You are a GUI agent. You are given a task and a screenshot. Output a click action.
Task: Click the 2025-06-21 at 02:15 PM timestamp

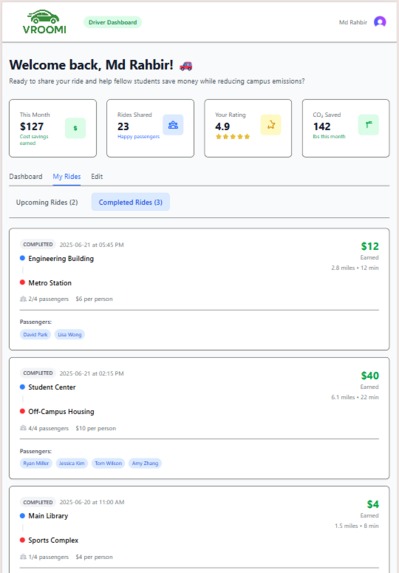[x=92, y=373]
